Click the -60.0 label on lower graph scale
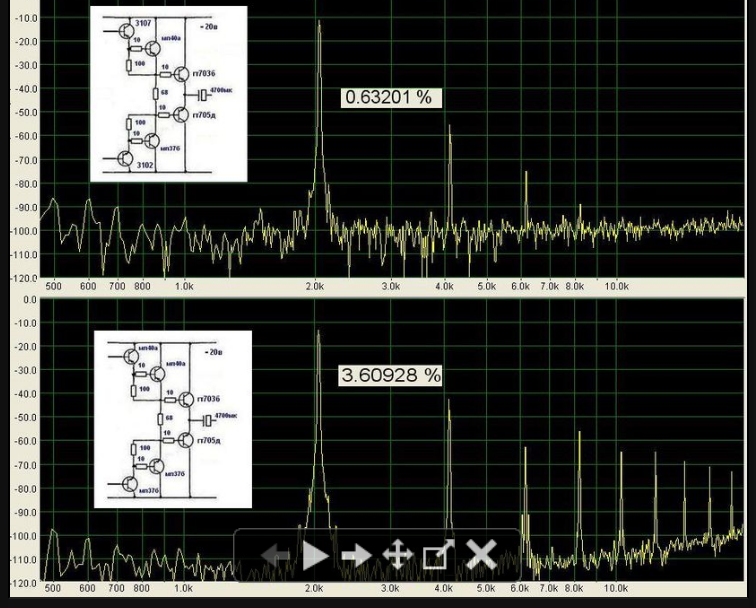756x608 pixels. click(27, 441)
